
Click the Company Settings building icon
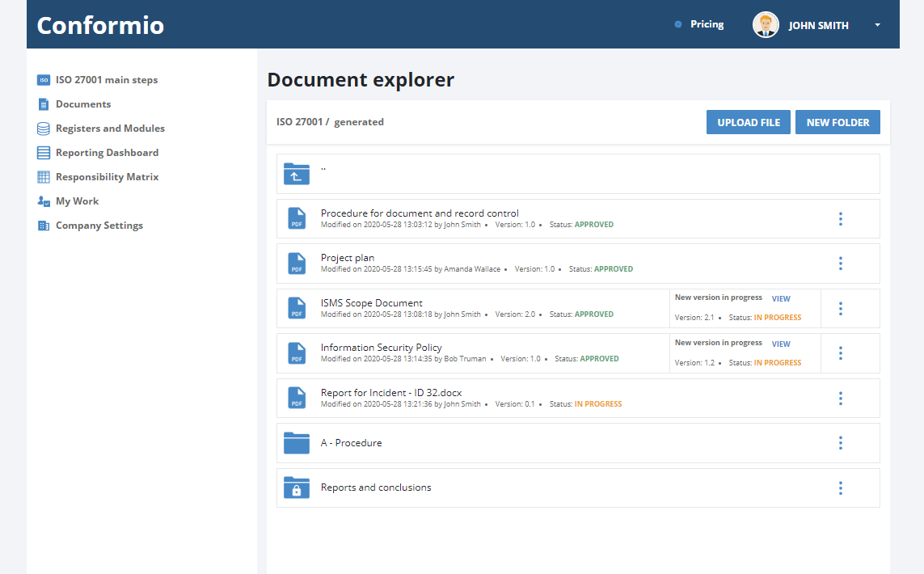point(44,226)
